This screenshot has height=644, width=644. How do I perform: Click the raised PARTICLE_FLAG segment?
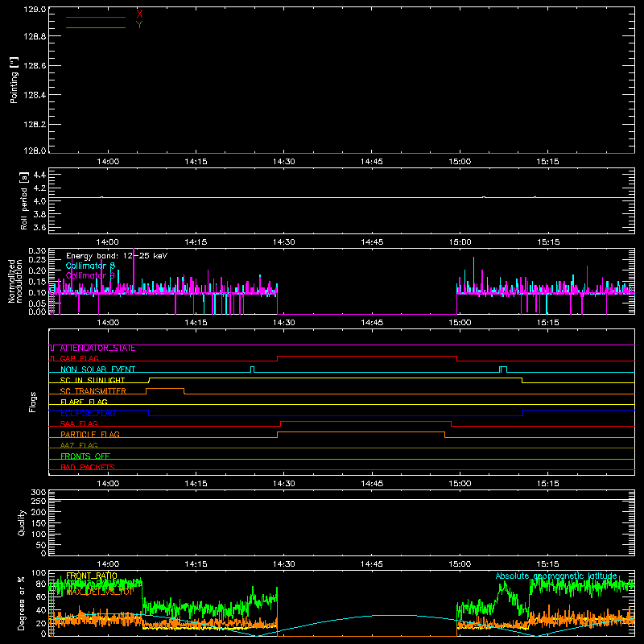point(361,432)
